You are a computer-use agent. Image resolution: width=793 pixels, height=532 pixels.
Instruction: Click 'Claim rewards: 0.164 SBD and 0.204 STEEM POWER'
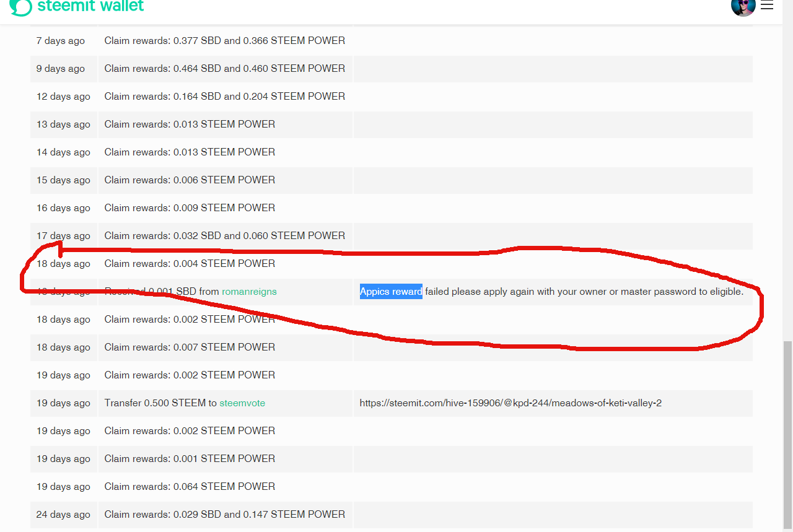pyautogui.click(x=225, y=96)
